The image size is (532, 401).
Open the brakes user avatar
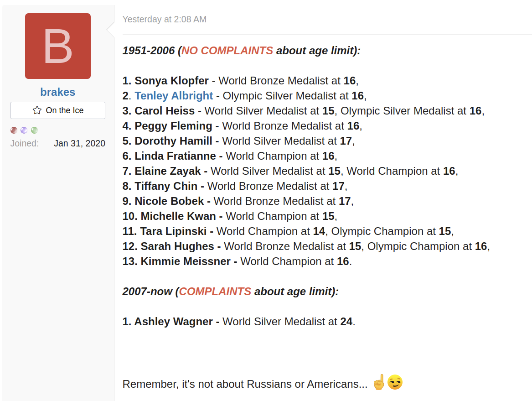point(58,46)
